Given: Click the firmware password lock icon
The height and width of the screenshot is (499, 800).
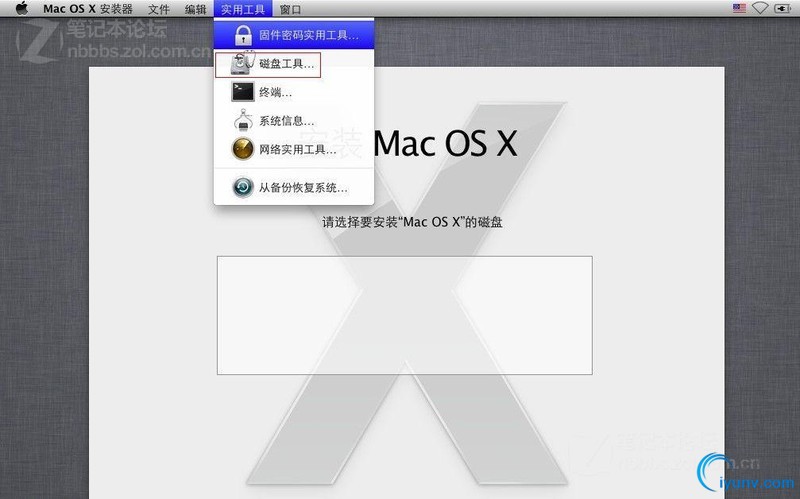Looking at the screenshot, I should click(243, 35).
